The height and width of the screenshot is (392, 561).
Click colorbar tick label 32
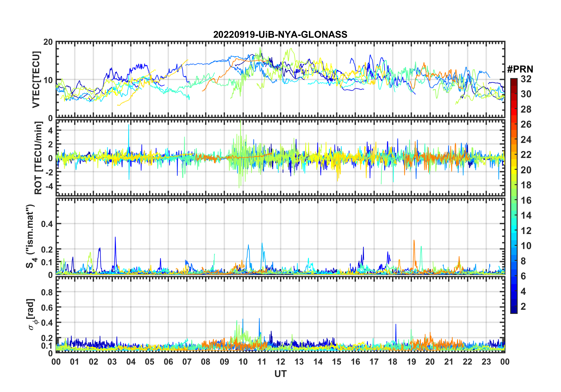pyautogui.click(x=526, y=79)
